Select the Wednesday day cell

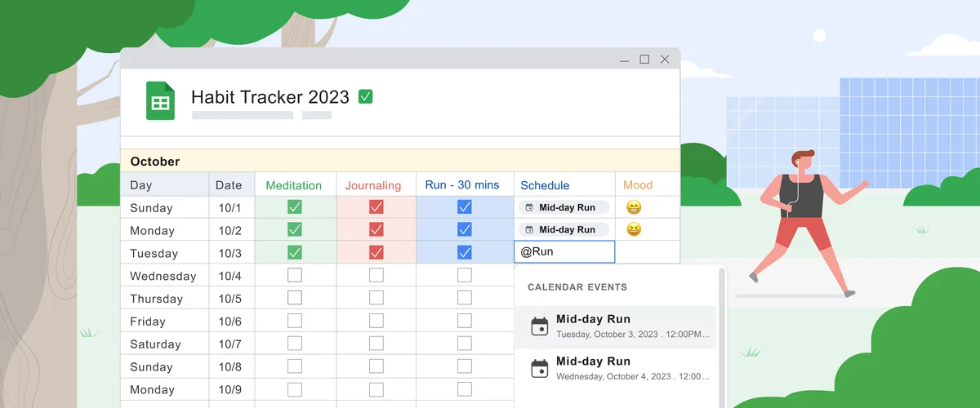165,276
